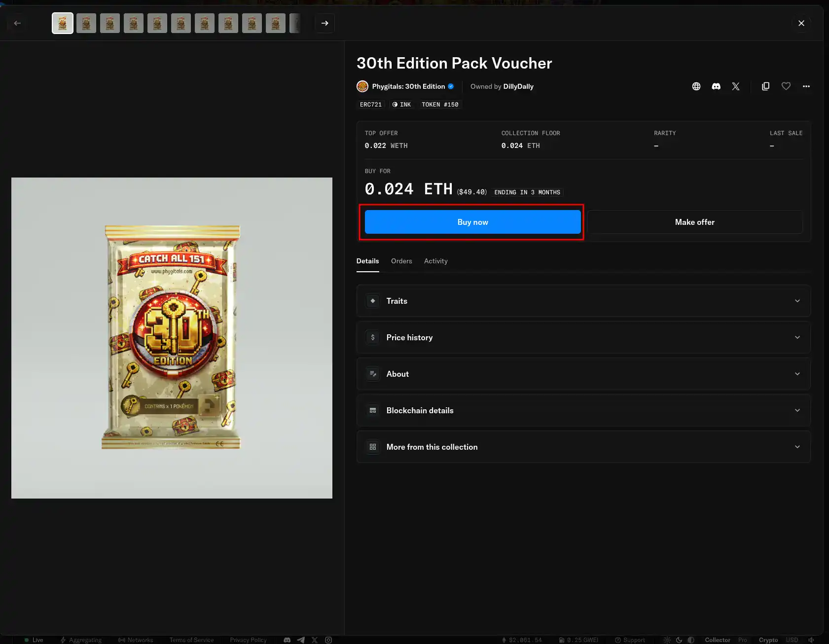Switch to the Activity tab
829x644 pixels.
[x=435, y=261]
